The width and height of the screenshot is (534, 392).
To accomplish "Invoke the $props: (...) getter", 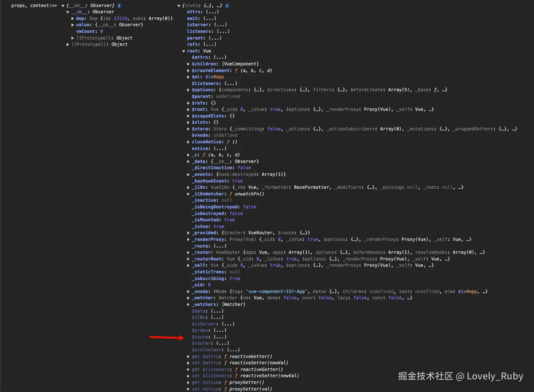I will [x=220, y=330].
